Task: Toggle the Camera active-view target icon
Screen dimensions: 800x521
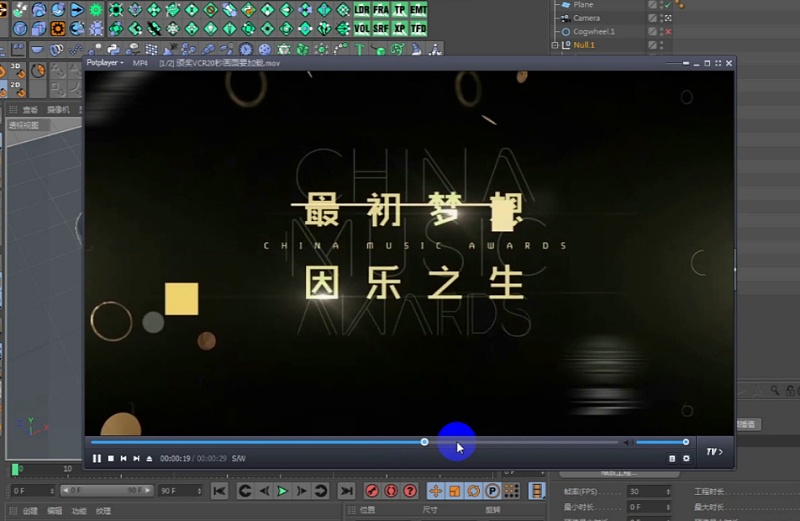Action: point(668,18)
